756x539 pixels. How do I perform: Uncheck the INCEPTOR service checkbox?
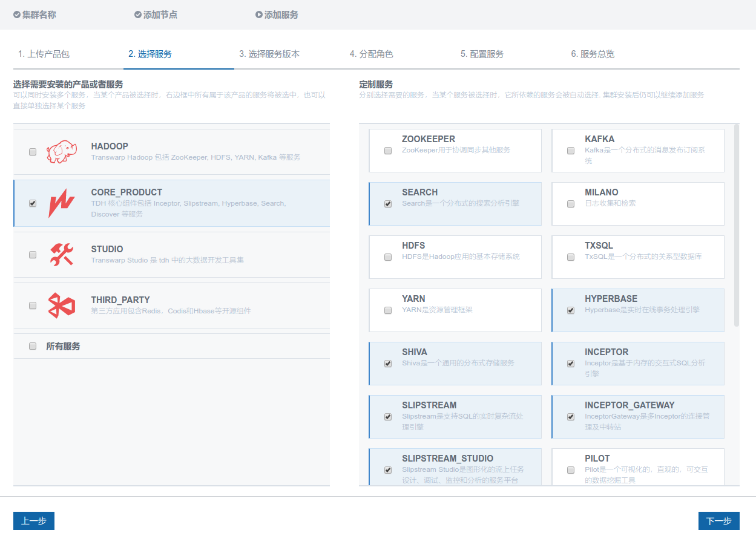[571, 364]
